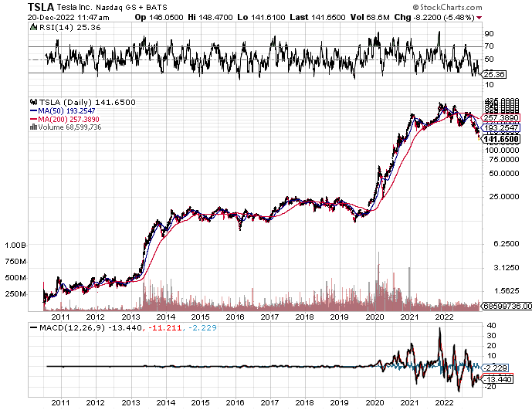Click the red -11.211 MACD signal value
This screenshot has height=410, width=532.
164,328
